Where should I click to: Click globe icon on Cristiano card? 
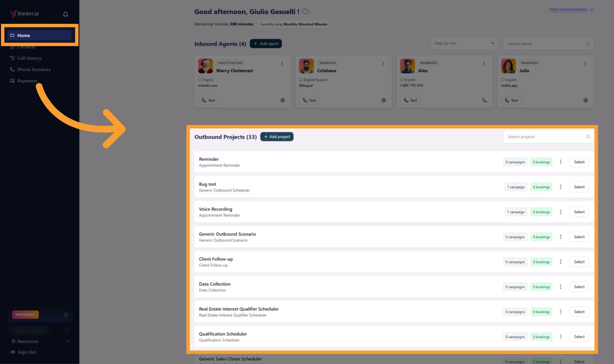[x=383, y=100]
